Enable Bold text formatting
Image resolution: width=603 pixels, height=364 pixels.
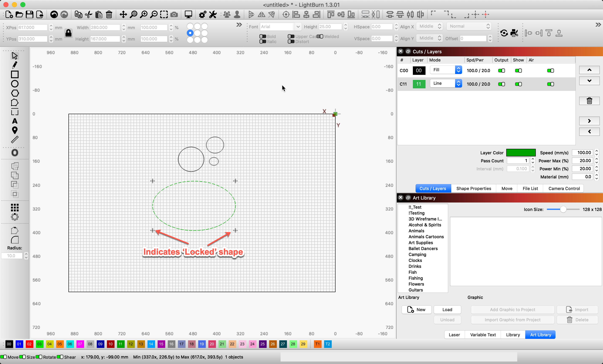(263, 36)
